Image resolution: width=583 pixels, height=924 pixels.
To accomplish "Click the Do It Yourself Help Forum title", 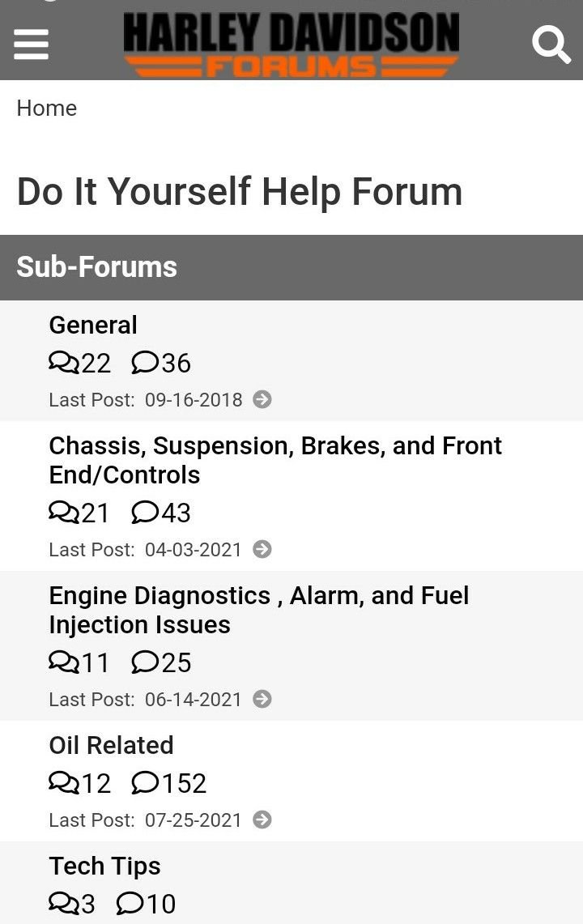I will point(240,192).
